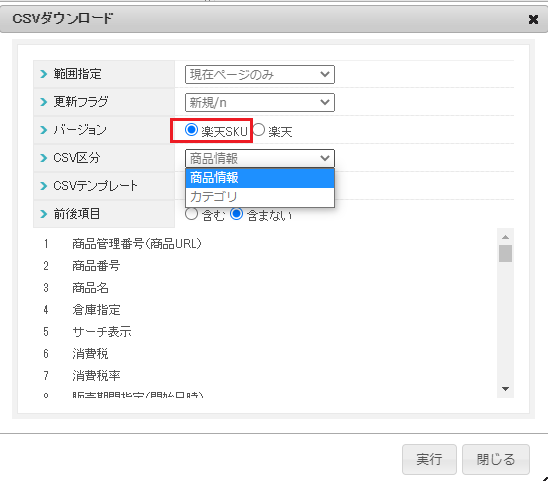Open the 現在ページのみ range dropdown
The height and width of the screenshot is (481, 548).
pyautogui.click(x=260, y=74)
